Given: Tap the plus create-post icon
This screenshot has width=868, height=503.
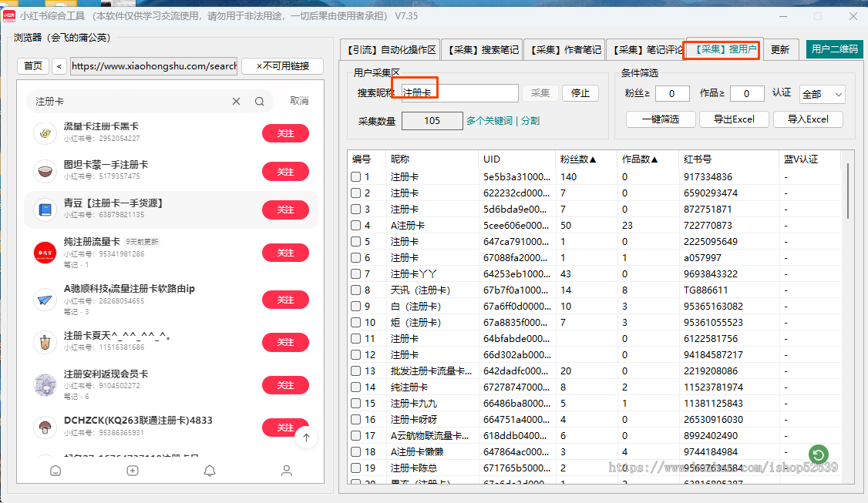Looking at the screenshot, I should tap(133, 471).
